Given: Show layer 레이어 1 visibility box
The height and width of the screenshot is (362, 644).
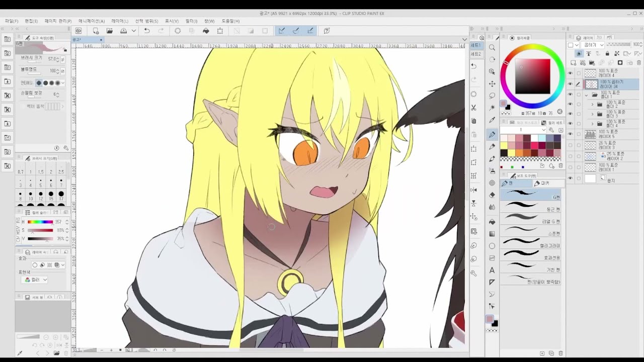Looking at the screenshot, I should (570, 167).
